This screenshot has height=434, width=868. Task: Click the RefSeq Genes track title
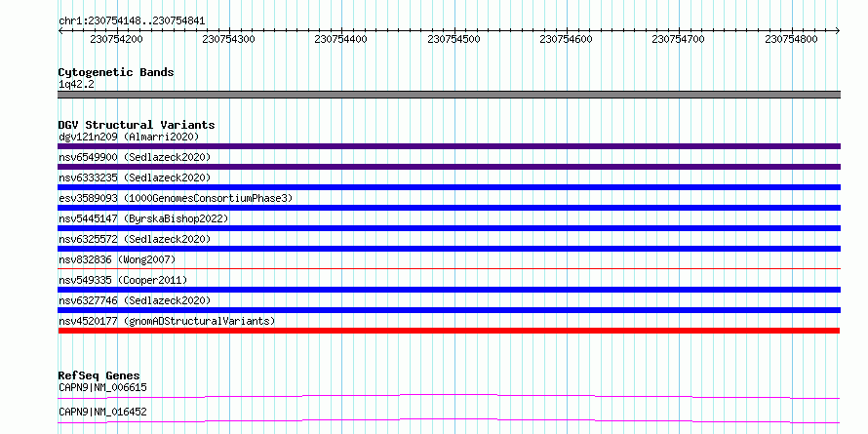[99, 375]
